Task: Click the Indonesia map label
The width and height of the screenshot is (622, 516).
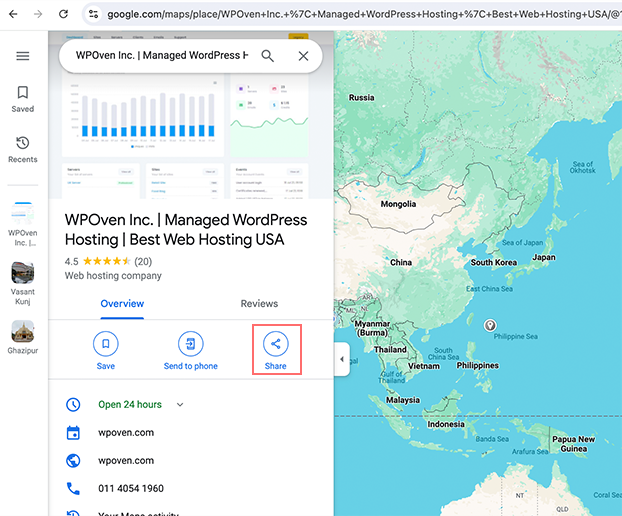Action: (x=446, y=424)
